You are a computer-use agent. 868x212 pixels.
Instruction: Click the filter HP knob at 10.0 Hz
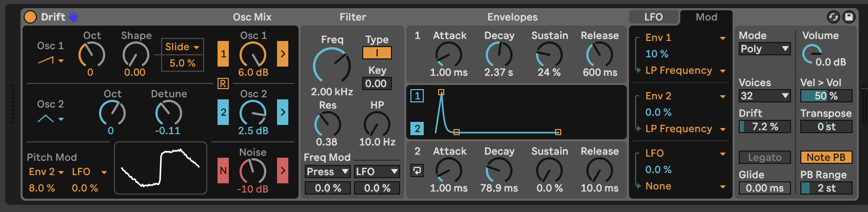[x=377, y=124]
